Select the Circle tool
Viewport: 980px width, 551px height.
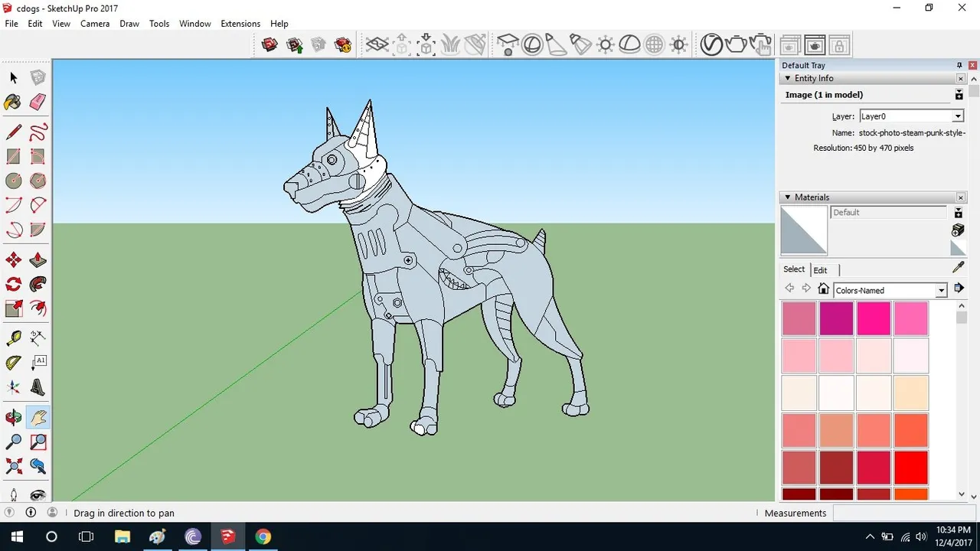tap(13, 181)
